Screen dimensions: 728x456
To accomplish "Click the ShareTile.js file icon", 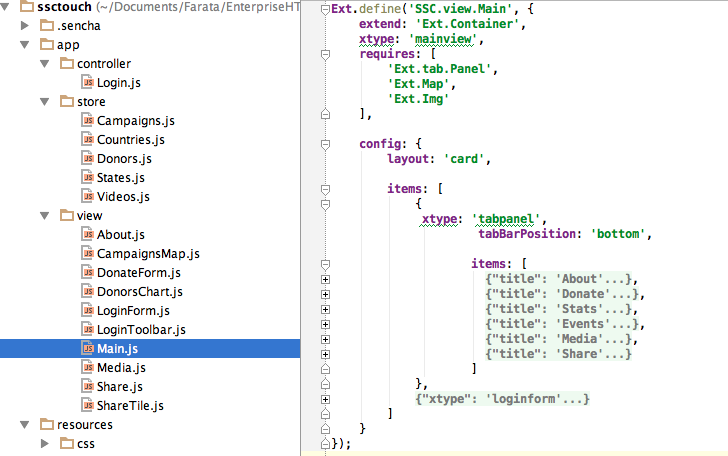I will [x=88, y=406].
